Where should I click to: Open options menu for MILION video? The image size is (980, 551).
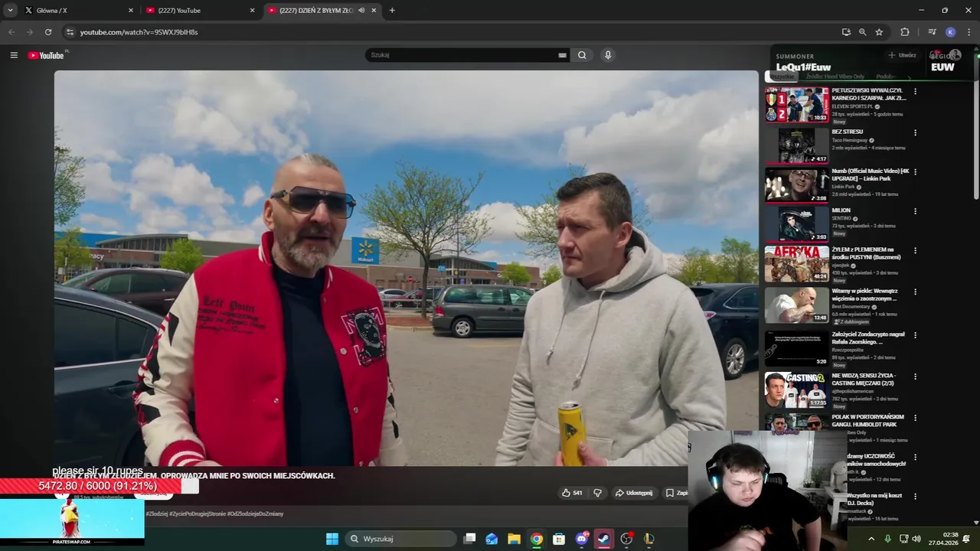(x=915, y=211)
